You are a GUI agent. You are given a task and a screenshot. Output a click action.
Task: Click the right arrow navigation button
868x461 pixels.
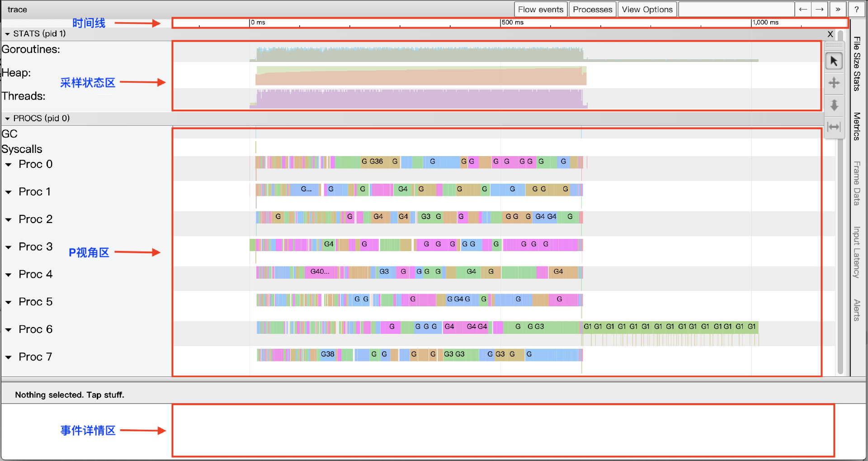tap(820, 10)
